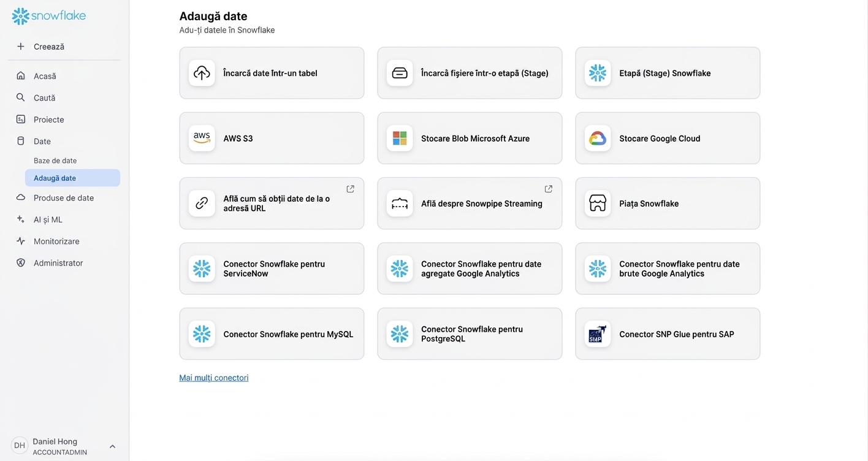Open Mai mulți conectori link
Image resolution: width=868 pixels, height=461 pixels.
tap(214, 378)
